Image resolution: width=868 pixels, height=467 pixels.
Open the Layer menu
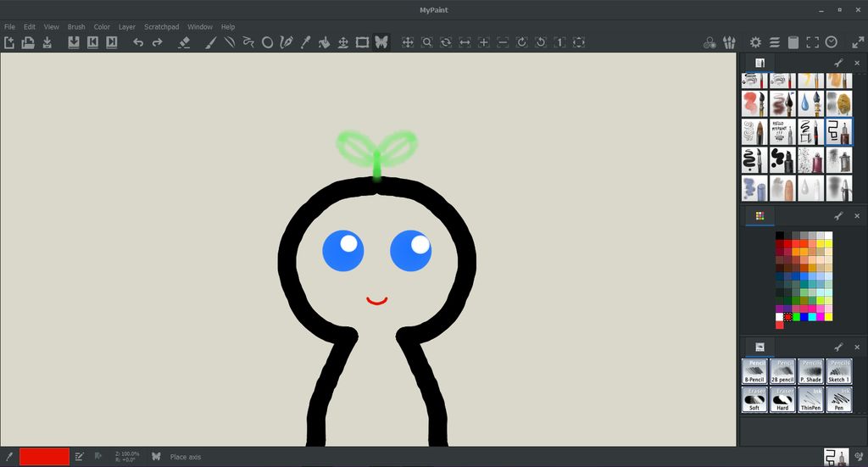point(127,26)
